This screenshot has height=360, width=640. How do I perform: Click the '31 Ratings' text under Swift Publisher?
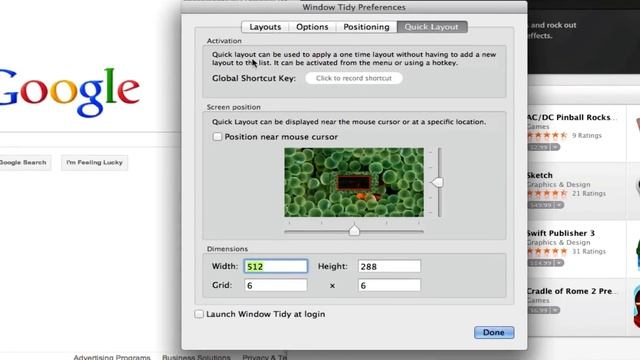[589, 251]
